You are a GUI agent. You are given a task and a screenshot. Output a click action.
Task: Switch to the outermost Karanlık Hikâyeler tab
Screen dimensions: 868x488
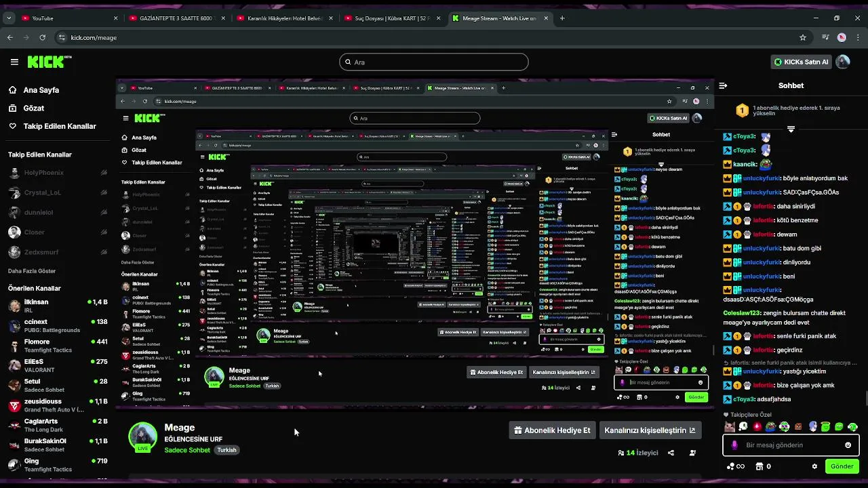pos(283,18)
